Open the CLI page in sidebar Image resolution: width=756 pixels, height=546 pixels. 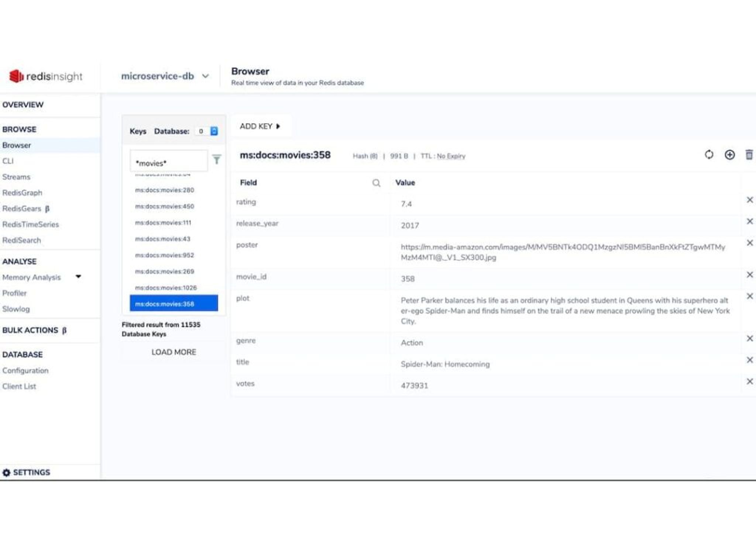(x=8, y=161)
